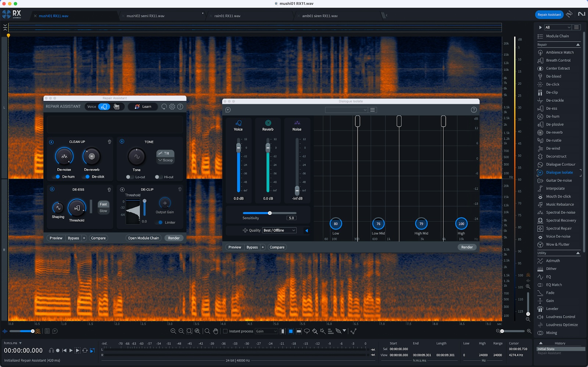Click the plus button next to Bypass in Repair Assistant
Image resolution: width=588 pixels, height=367 pixels.
pos(84,238)
